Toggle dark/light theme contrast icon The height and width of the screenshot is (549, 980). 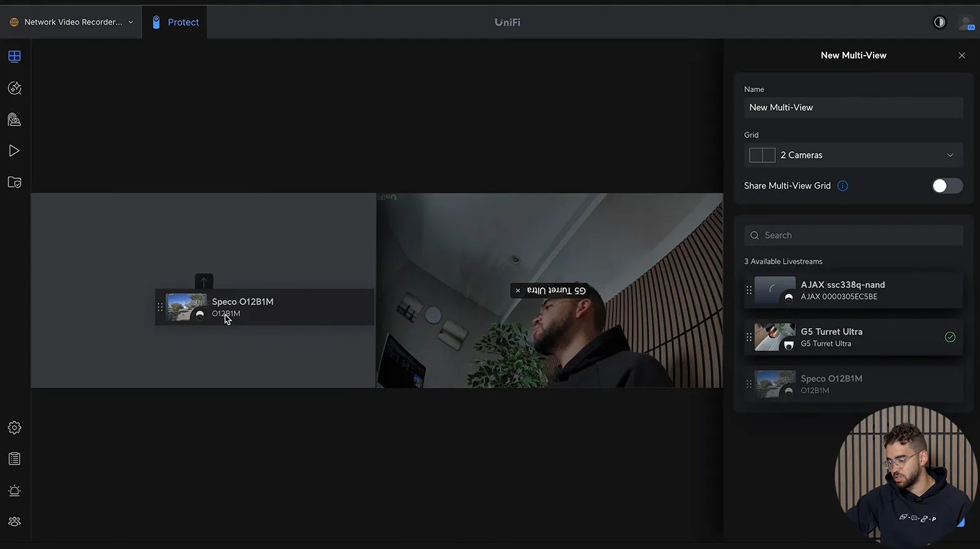939,22
